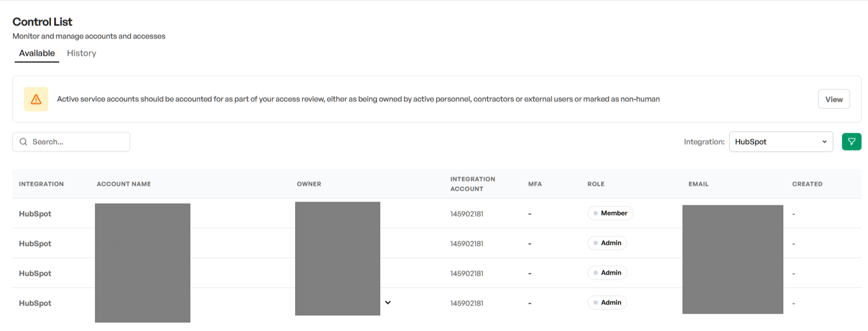Expand the owner chevron in last row
The image size is (868, 331).
click(388, 302)
